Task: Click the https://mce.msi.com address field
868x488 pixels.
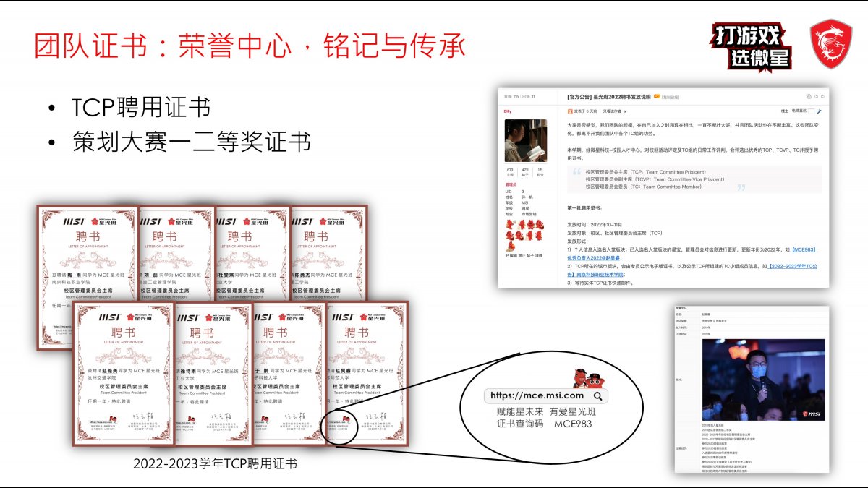Action: coord(546,396)
